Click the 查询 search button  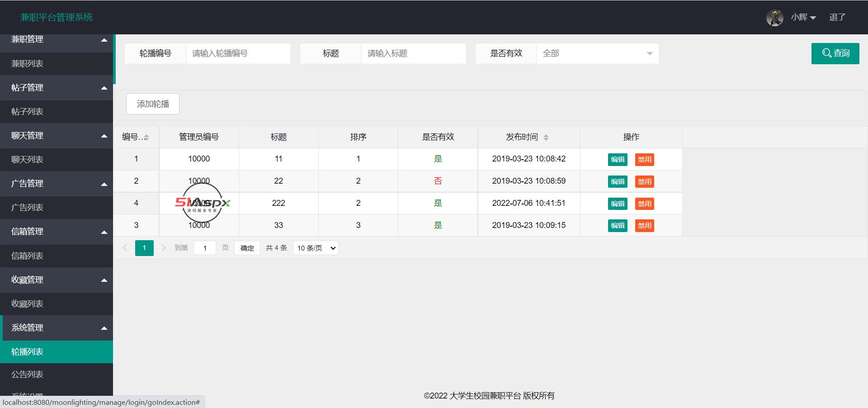pyautogui.click(x=835, y=53)
